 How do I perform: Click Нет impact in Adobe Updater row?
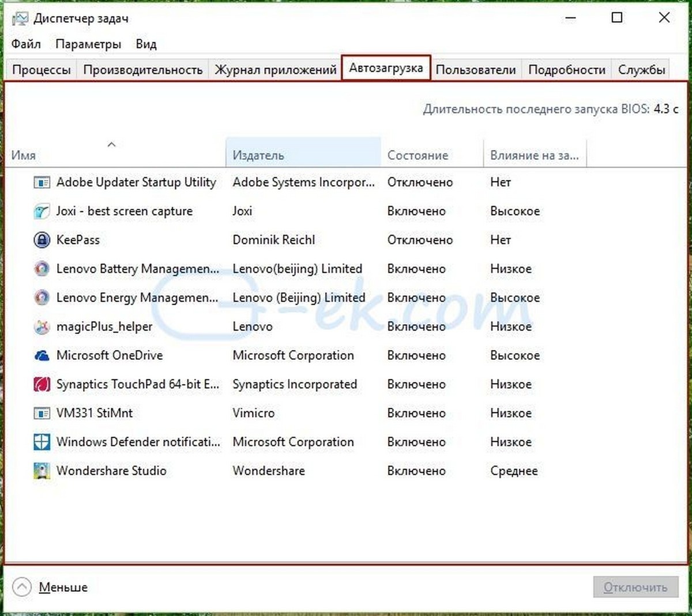501,182
